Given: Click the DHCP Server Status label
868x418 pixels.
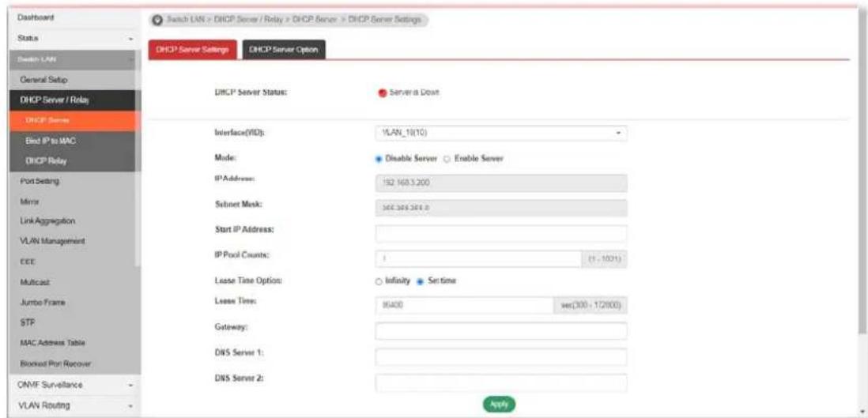Looking at the screenshot, I should 250,93.
